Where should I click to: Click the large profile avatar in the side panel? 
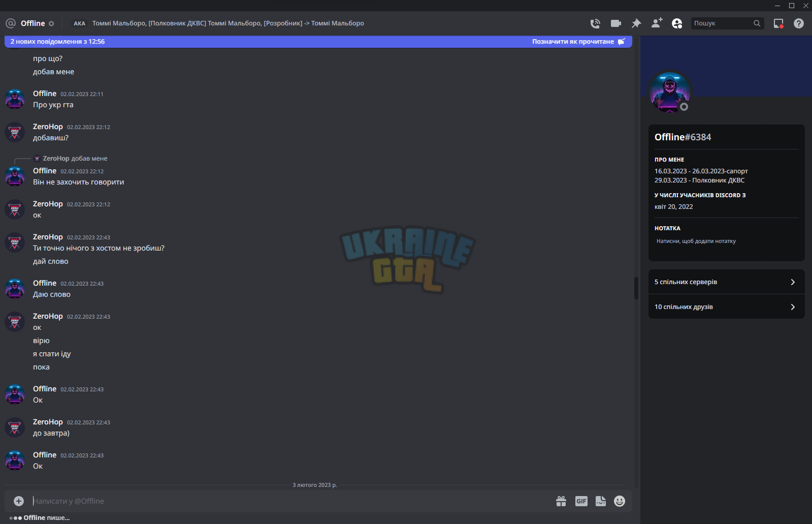point(670,91)
